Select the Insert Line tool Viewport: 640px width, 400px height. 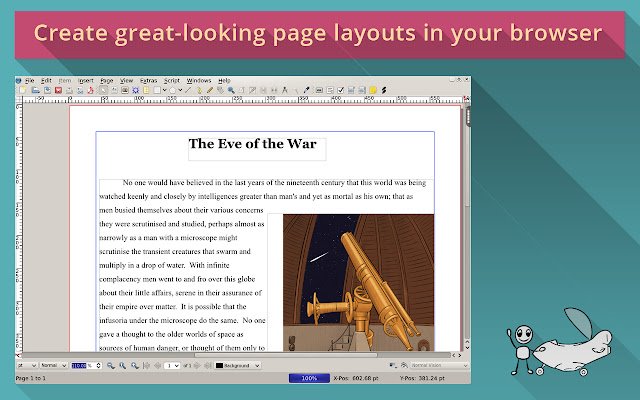click(x=188, y=90)
